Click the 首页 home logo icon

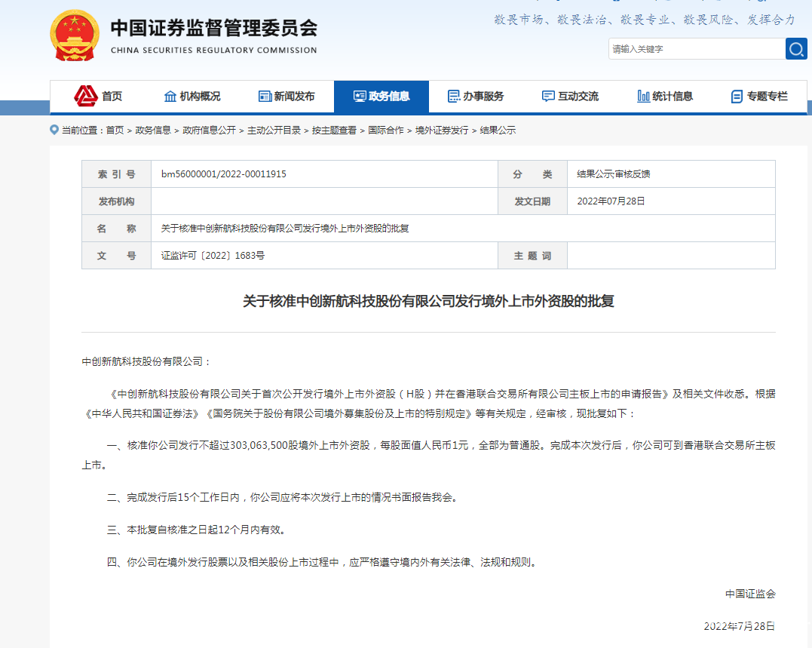point(86,96)
